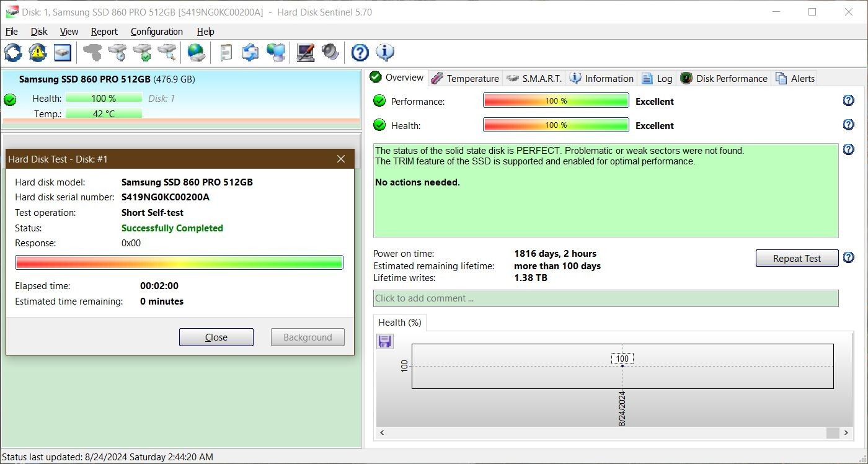
Task: Click the green check beside Samsung SSD Health
Action: tap(10, 99)
